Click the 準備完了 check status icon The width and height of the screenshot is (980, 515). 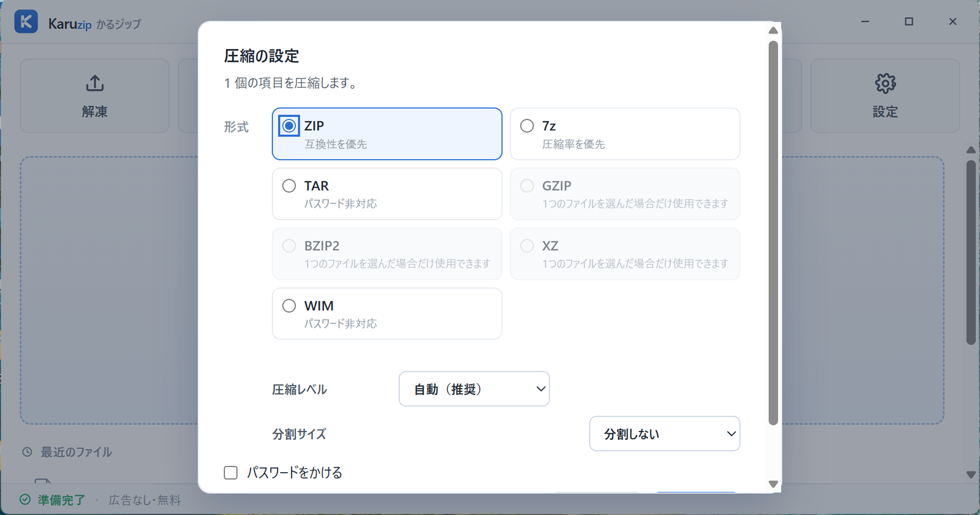tap(25, 500)
